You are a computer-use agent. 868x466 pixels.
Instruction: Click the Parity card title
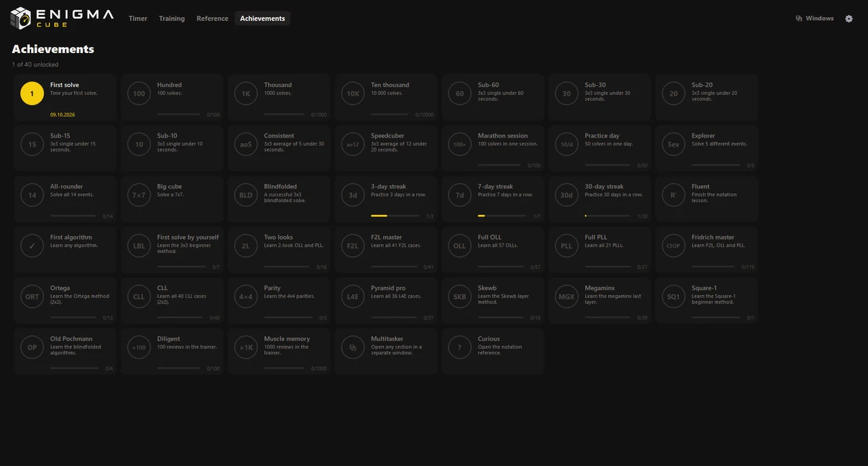273,288
